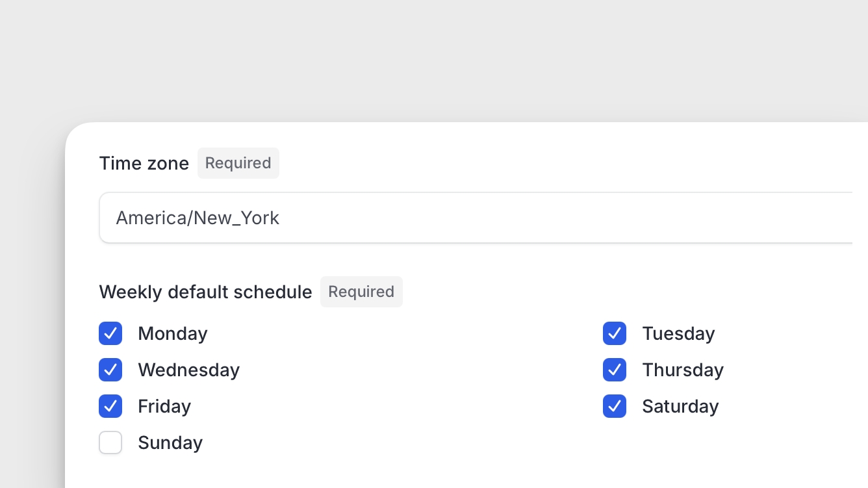Click the gray background above the form card
This screenshot has height=488, width=868.
click(x=434, y=58)
